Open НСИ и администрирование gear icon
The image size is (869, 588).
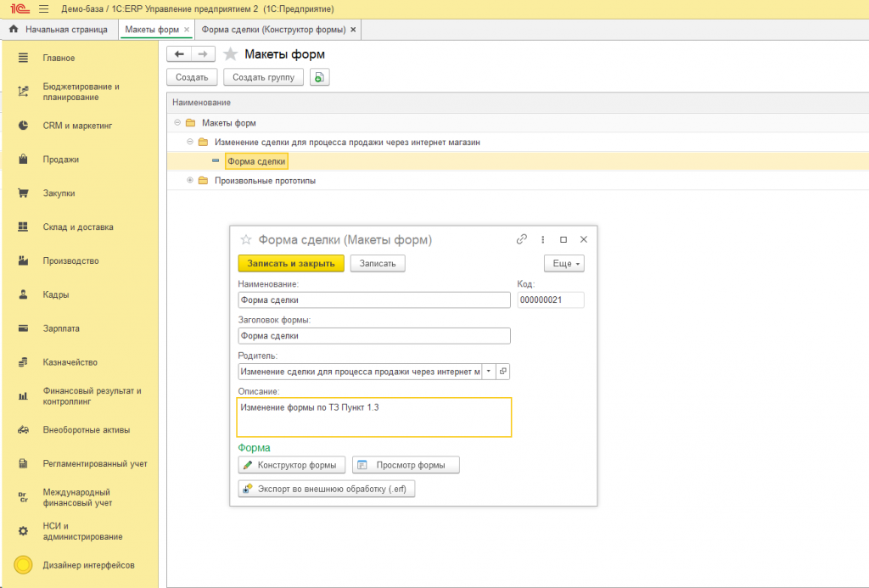[x=23, y=531]
